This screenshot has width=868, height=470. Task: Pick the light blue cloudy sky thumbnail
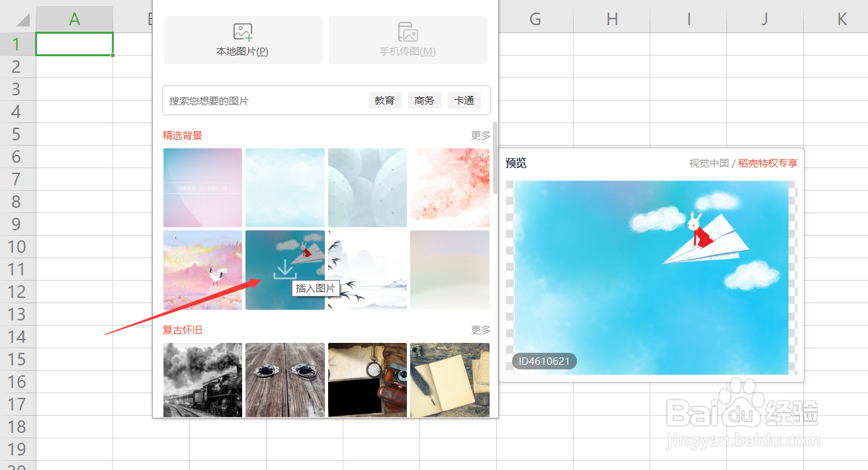[285, 187]
